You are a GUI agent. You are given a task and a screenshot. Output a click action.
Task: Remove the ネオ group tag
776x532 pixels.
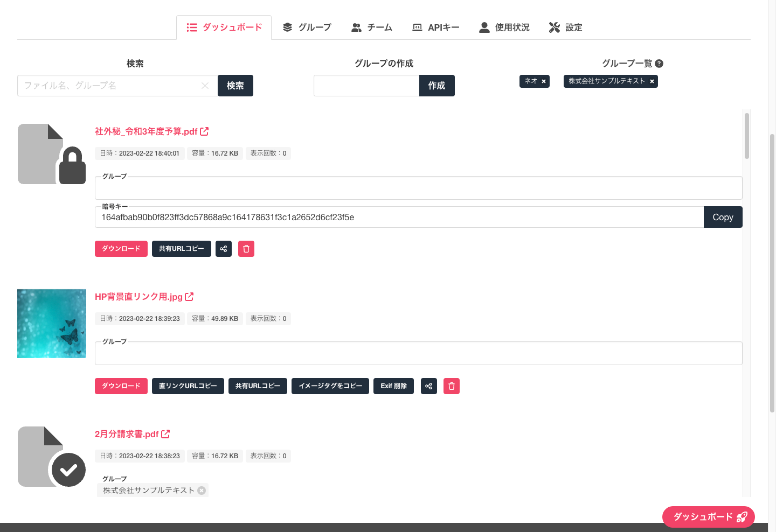544,81
